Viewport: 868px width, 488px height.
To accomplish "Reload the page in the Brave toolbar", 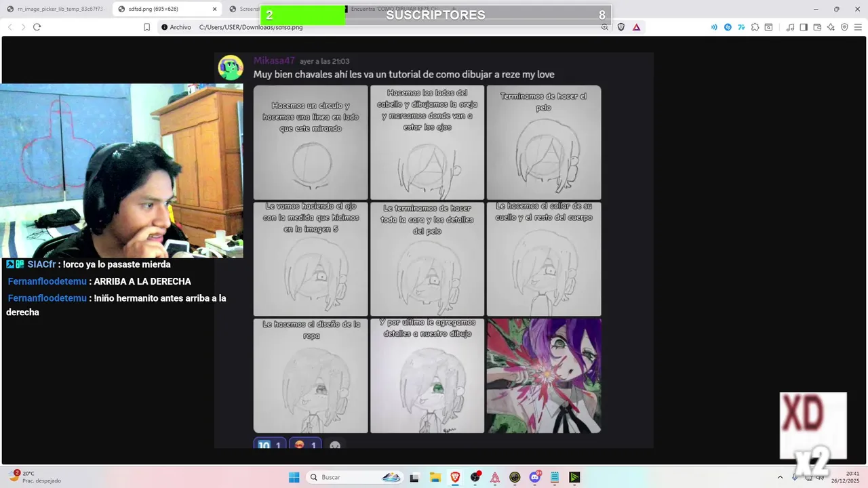I will (x=37, y=27).
